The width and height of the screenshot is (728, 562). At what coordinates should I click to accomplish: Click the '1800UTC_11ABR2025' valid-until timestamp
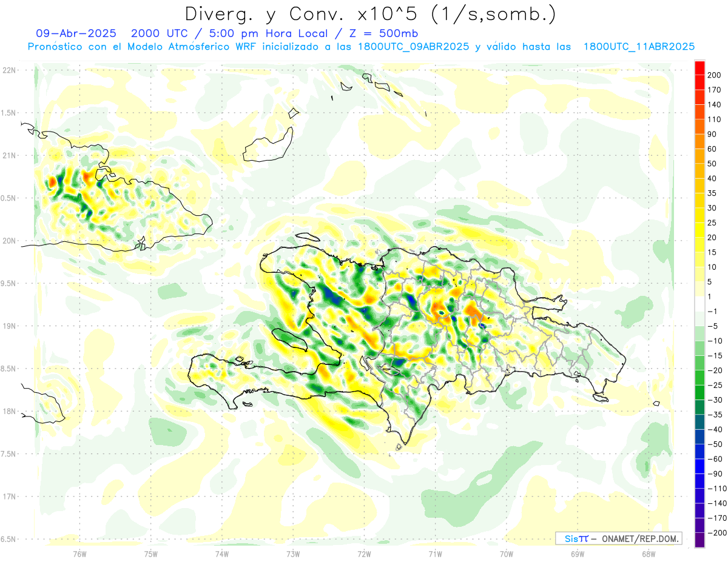pos(639,47)
